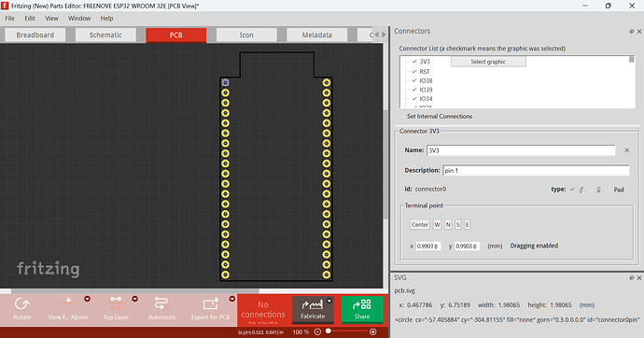This screenshot has height=338, width=644.
Task: Click the zoom slider handle
Action: click(329, 331)
